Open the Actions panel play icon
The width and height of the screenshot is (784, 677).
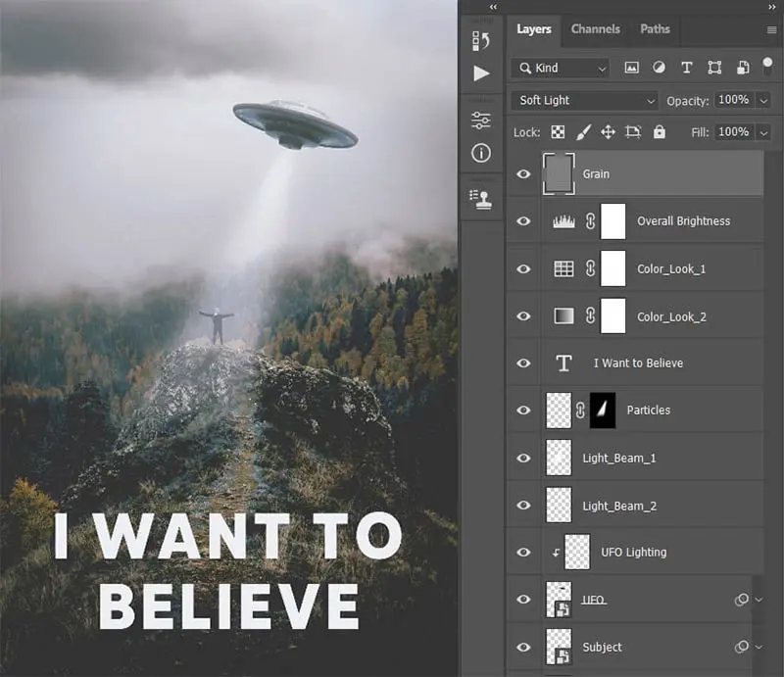pos(481,73)
